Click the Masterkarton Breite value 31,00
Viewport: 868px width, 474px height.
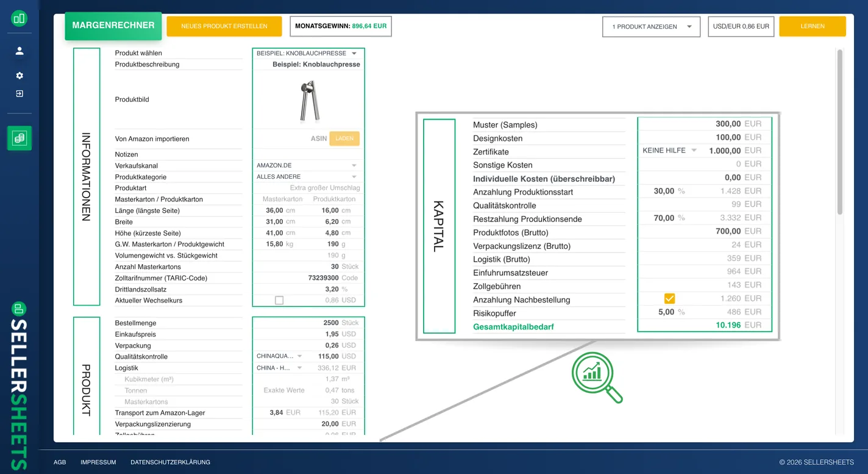(274, 222)
